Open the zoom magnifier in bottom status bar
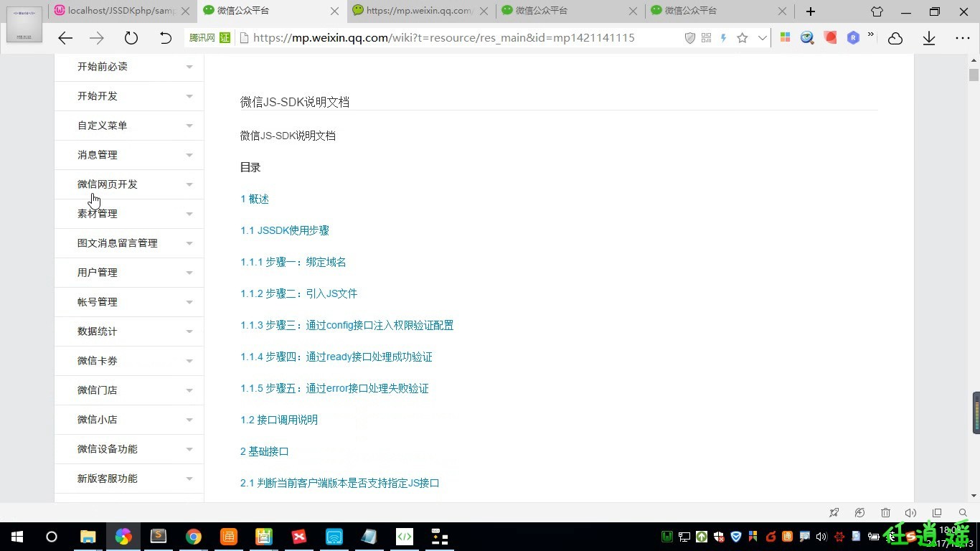Viewport: 980px width, 551px height. tap(963, 513)
